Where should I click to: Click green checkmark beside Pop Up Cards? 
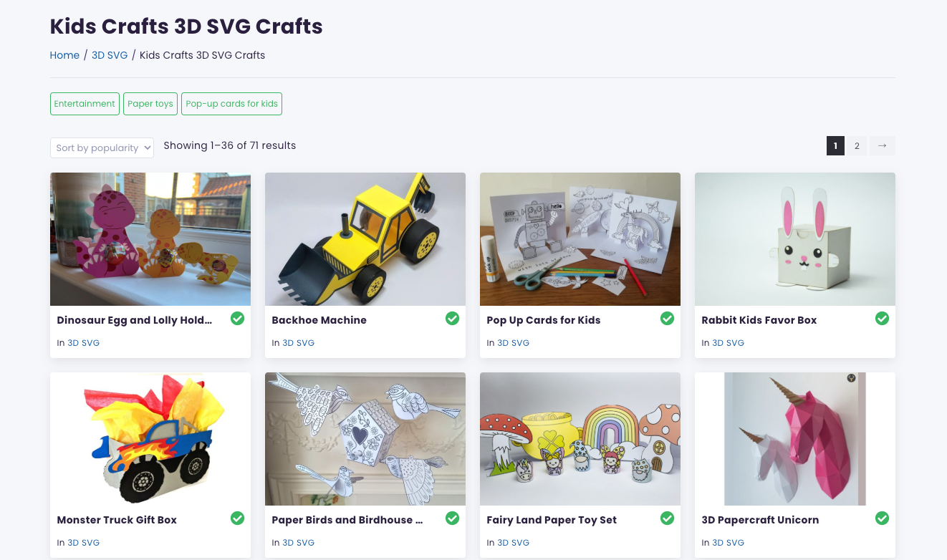[667, 319]
